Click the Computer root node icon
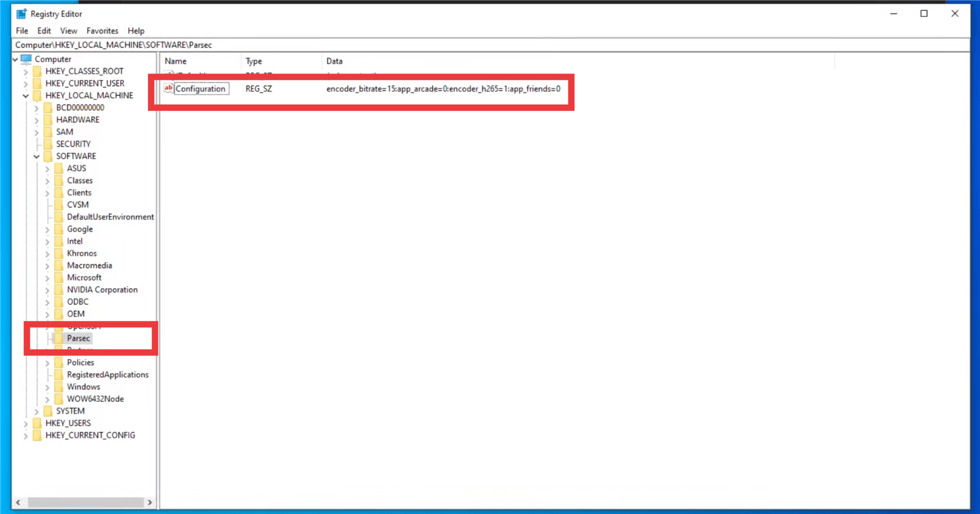 tap(26, 59)
